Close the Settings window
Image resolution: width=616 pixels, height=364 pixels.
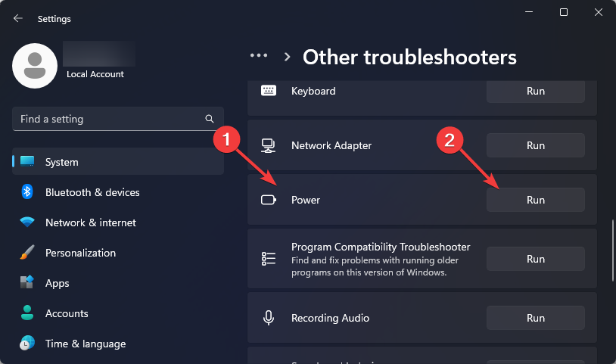[599, 12]
